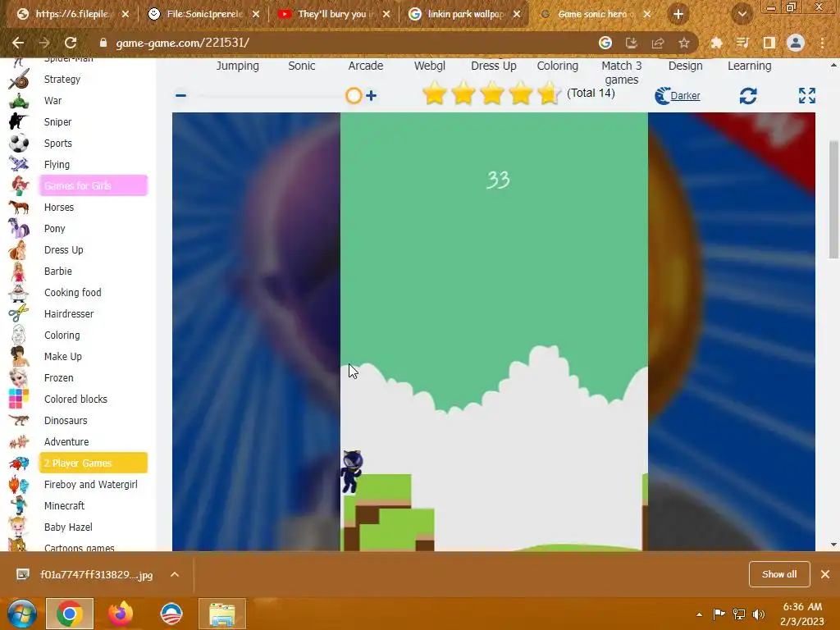Click the tank icon beside War
The height and width of the screenshot is (630, 840).
pos(19,101)
